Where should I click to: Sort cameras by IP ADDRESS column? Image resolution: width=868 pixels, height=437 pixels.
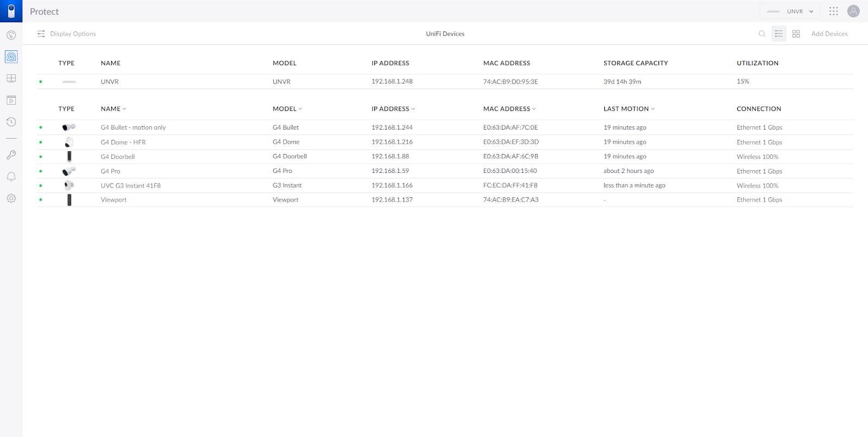(393, 109)
